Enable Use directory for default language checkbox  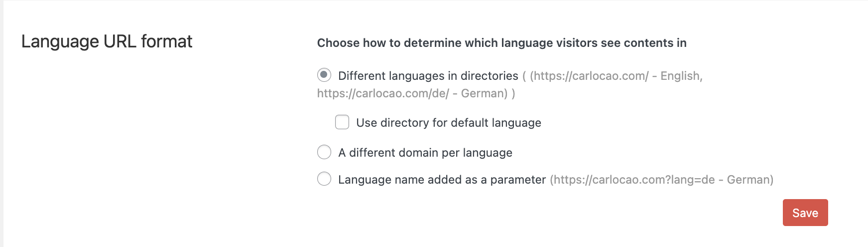pyautogui.click(x=342, y=122)
